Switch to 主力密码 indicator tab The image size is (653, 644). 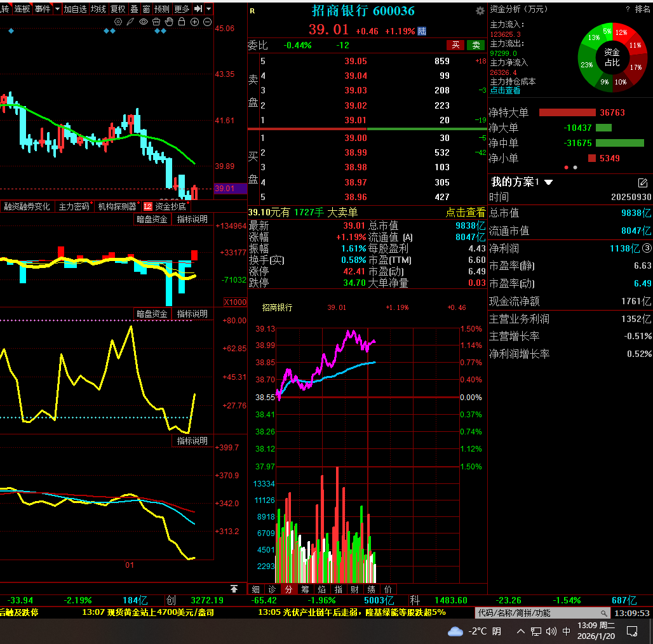coord(74,206)
